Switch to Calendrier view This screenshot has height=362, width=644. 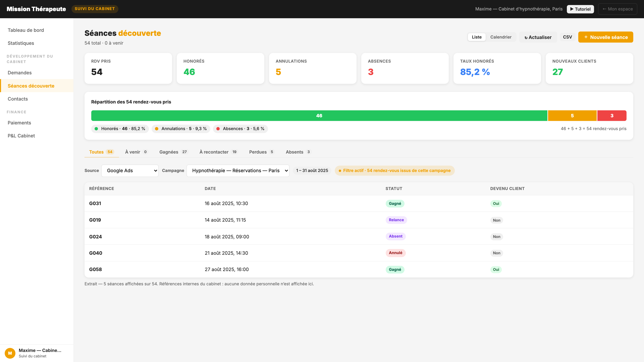pyautogui.click(x=501, y=37)
